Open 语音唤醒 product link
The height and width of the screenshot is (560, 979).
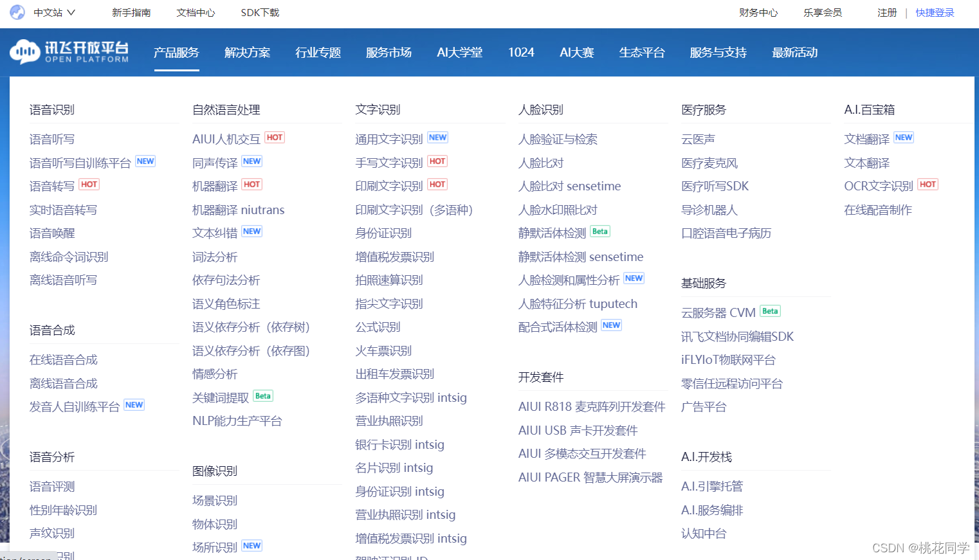tap(52, 233)
